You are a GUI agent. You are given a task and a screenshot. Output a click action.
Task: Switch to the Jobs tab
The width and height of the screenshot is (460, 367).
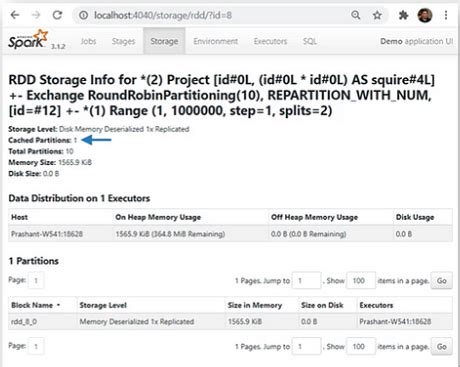coord(88,41)
